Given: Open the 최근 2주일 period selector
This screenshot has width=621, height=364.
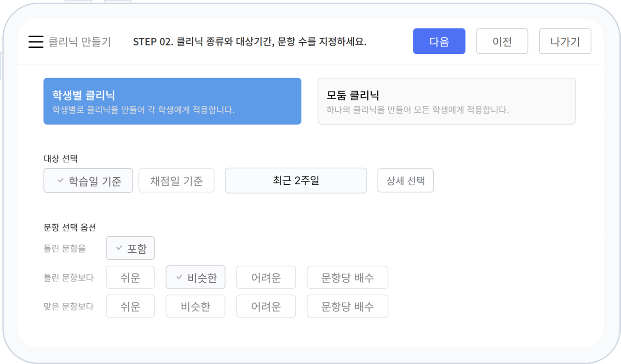Looking at the screenshot, I should click(296, 180).
